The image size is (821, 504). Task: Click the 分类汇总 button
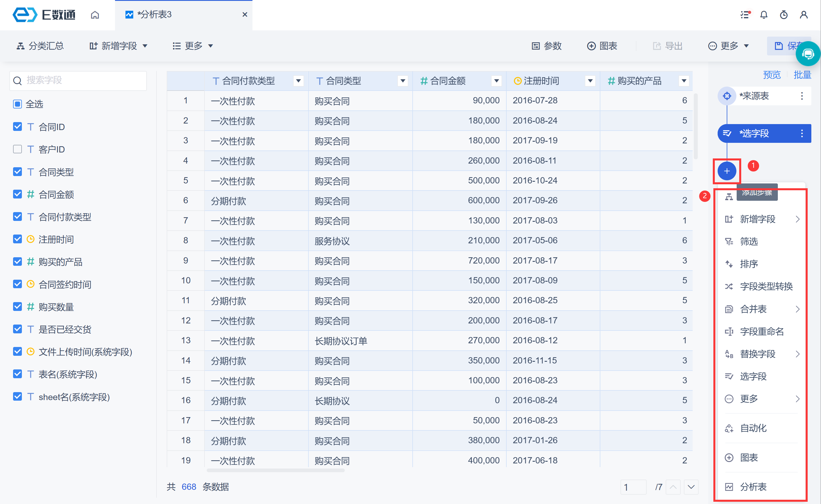pos(40,46)
